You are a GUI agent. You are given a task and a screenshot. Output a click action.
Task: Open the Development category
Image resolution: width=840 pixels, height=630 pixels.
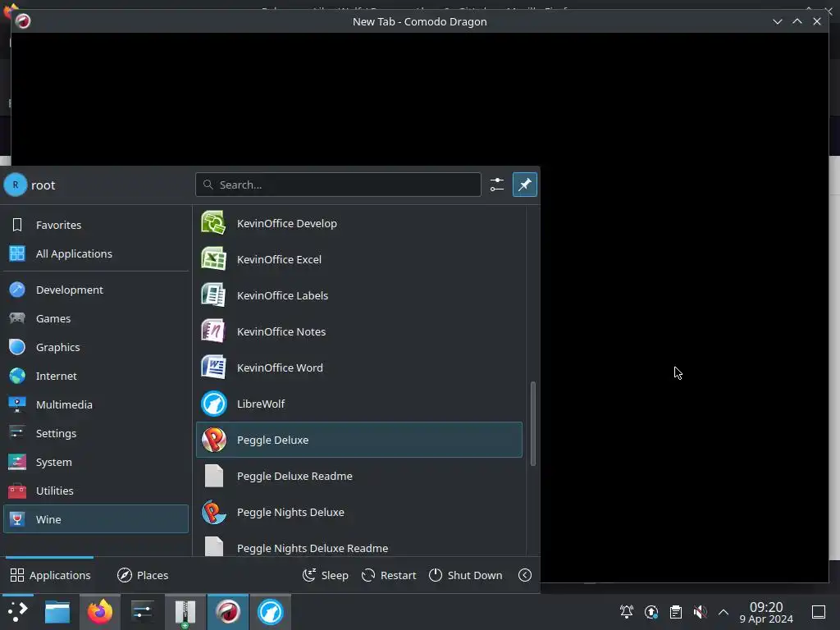96,290
